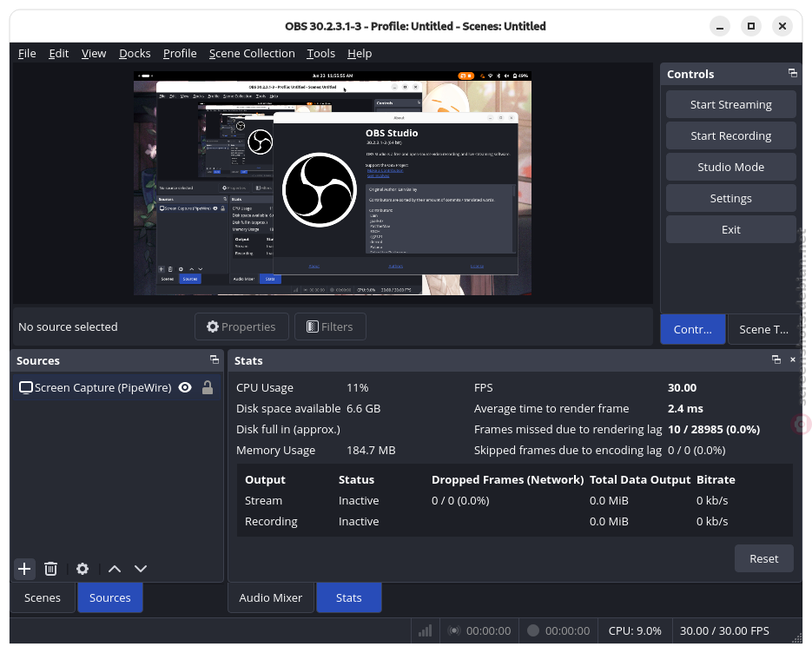The image size is (812, 653).
Task: Enable Studio Mode
Action: tap(730, 167)
